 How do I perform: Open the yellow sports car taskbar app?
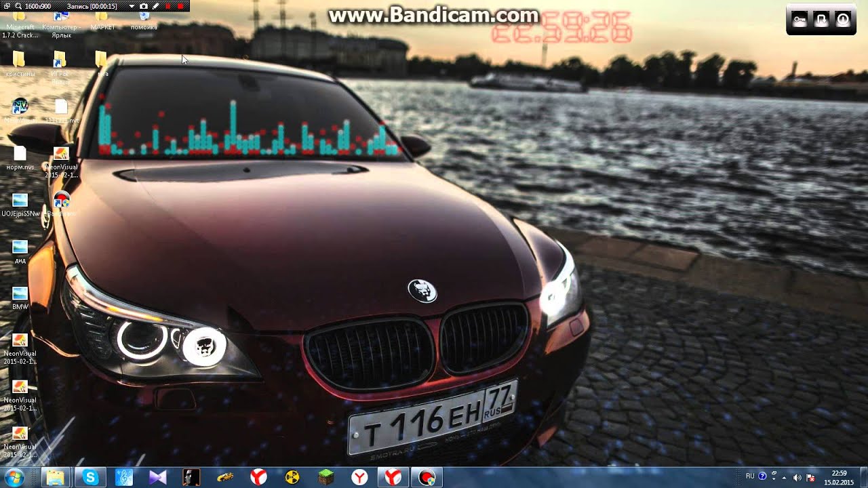pos(225,478)
